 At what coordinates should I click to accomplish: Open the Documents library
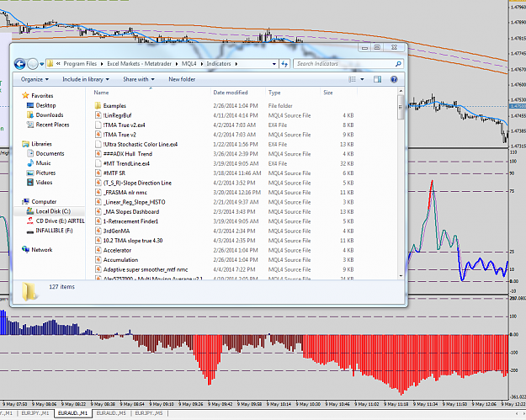point(50,154)
